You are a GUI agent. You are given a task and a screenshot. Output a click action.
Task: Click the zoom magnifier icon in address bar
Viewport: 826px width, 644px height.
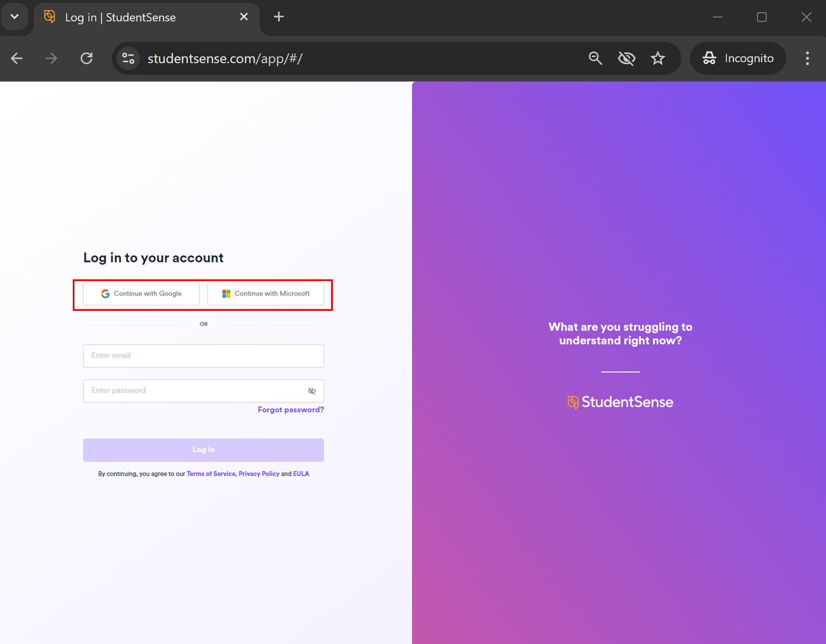pyautogui.click(x=595, y=58)
